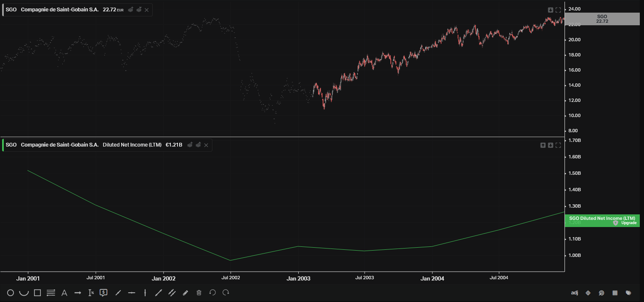Screen dimensions: 644x302
Task: Maximize the Net Income pane
Action: pyautogui.click(x=558, y=145)
